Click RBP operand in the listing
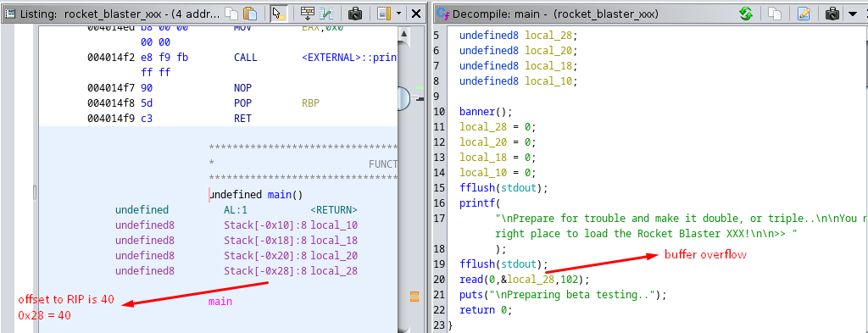868x333 pixels. coord(311,103)
